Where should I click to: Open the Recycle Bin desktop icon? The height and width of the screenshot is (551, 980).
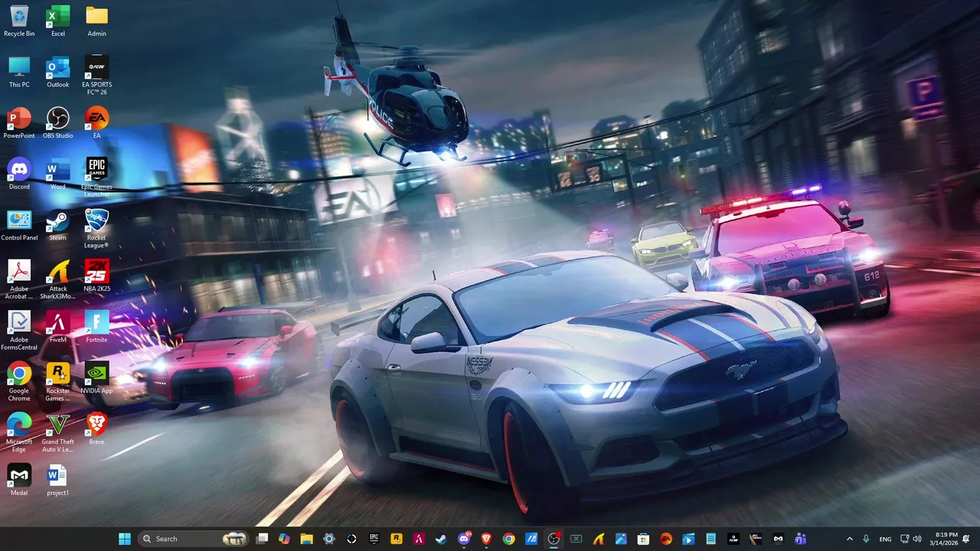pyautogui.click(x=19, y=21)
